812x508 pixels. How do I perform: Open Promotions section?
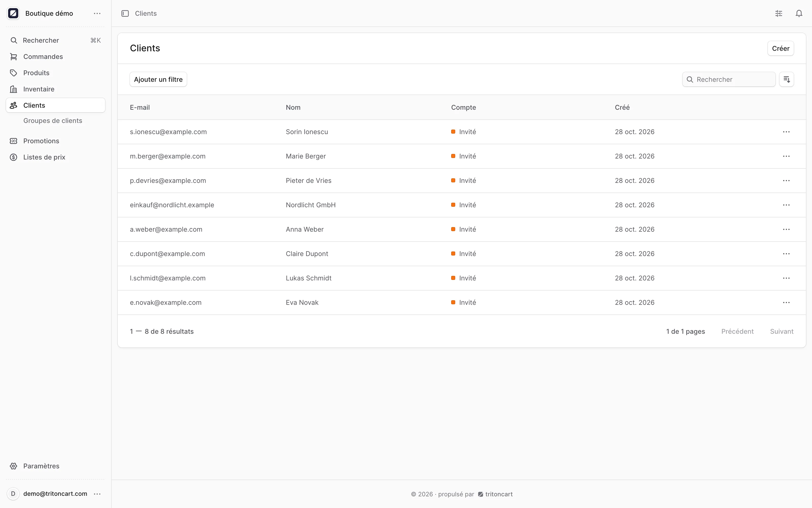[x=55, y=141]
